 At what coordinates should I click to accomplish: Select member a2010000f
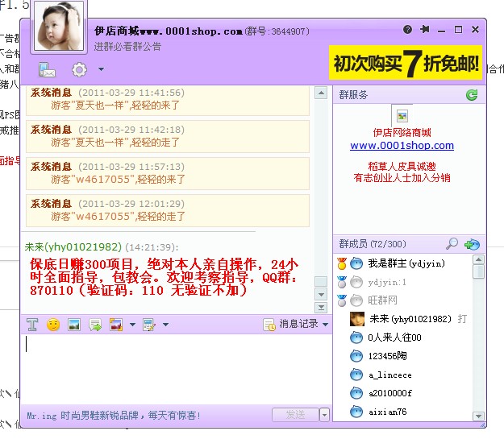[390, 393]
